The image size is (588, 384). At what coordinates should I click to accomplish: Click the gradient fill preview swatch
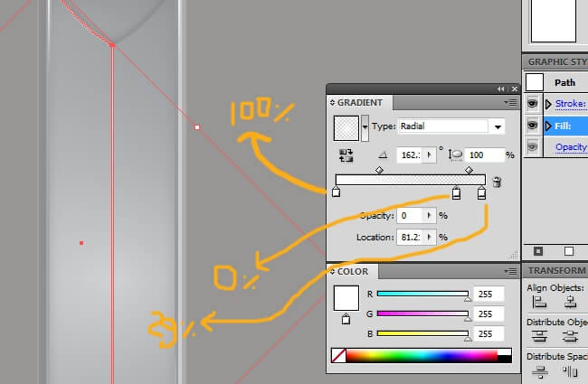(346, 127)
